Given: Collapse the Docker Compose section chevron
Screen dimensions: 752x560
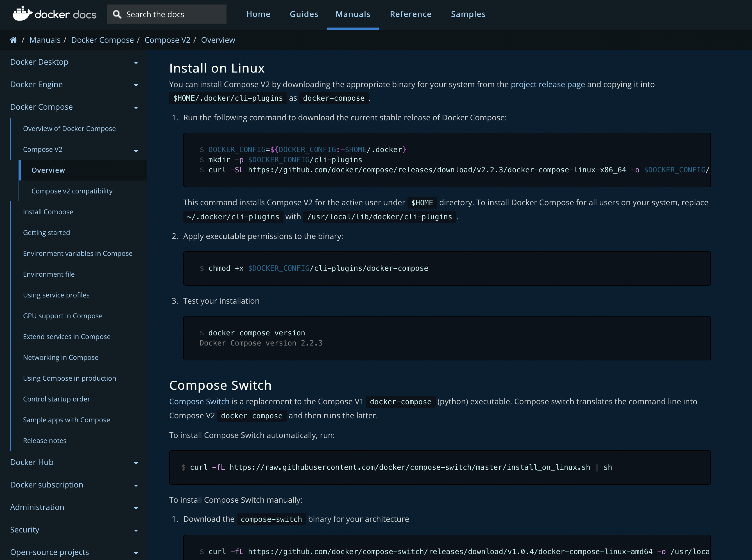Looking at the screenshot, I should (136, 108).
